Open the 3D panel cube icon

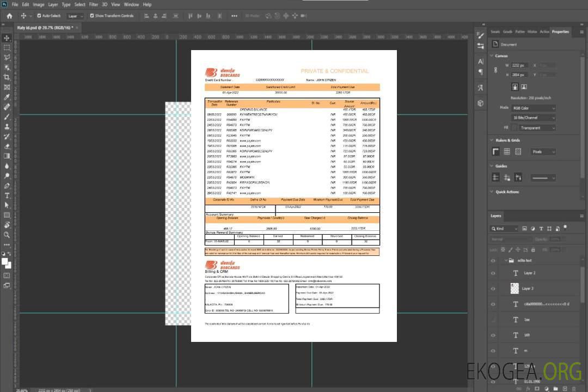[x=481, y=103]
